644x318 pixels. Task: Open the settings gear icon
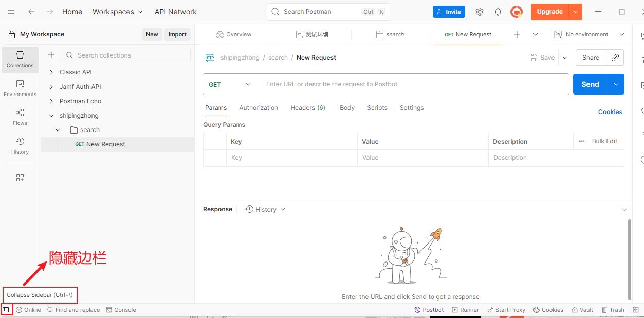tap(480, 12)
